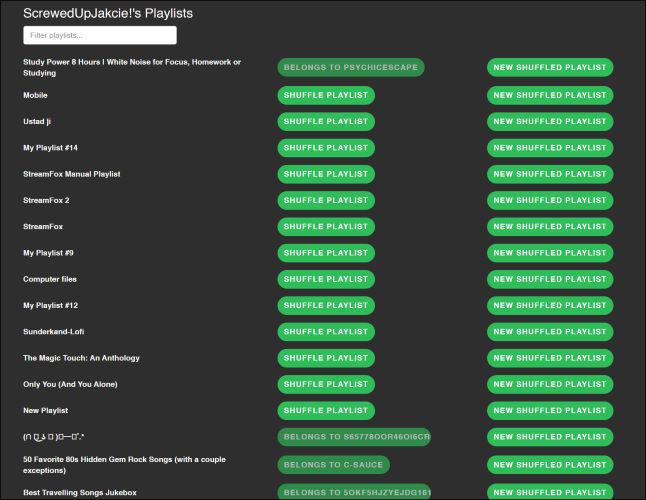Screen dimensions: 646x500
Task: New shuffled playlist for StreamFox Manual Playlist
Action: (x=550, y=174)
